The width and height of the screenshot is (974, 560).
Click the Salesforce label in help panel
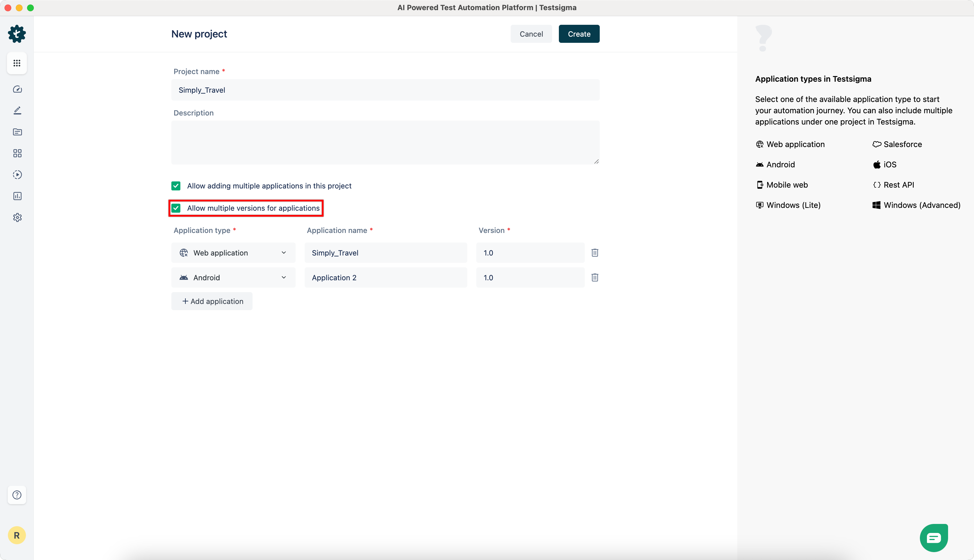[902, 144]
